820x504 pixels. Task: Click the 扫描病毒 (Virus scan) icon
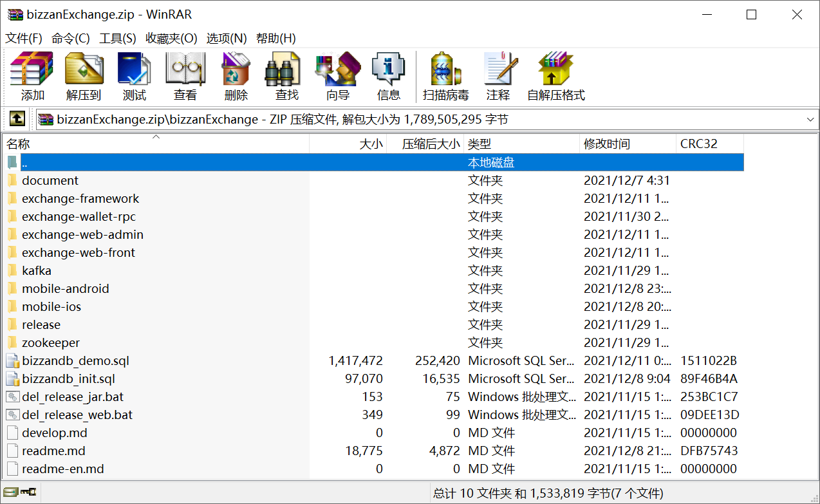(446, 69)
